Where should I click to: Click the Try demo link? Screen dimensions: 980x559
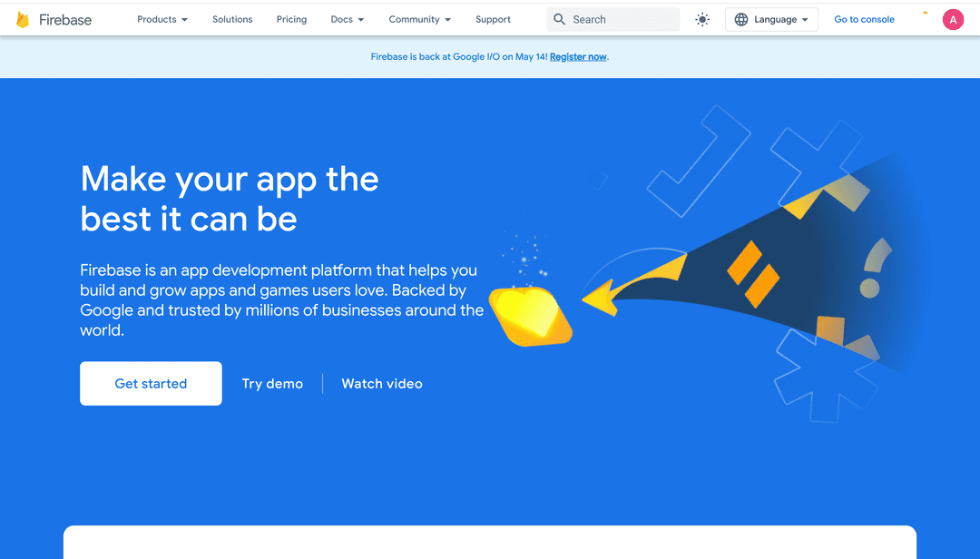pos(272,384)
